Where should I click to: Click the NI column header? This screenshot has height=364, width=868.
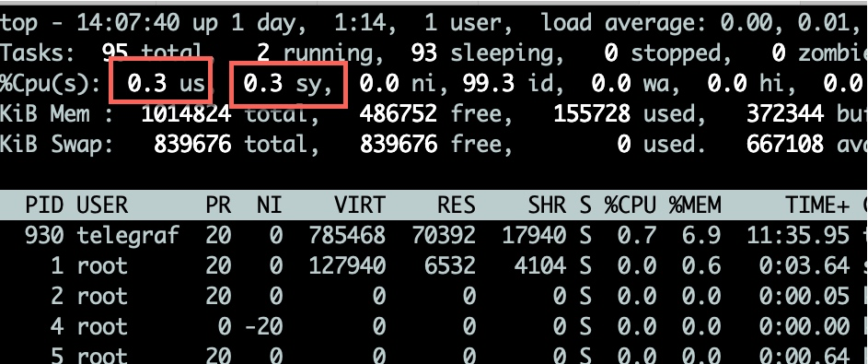coord(269,205)
